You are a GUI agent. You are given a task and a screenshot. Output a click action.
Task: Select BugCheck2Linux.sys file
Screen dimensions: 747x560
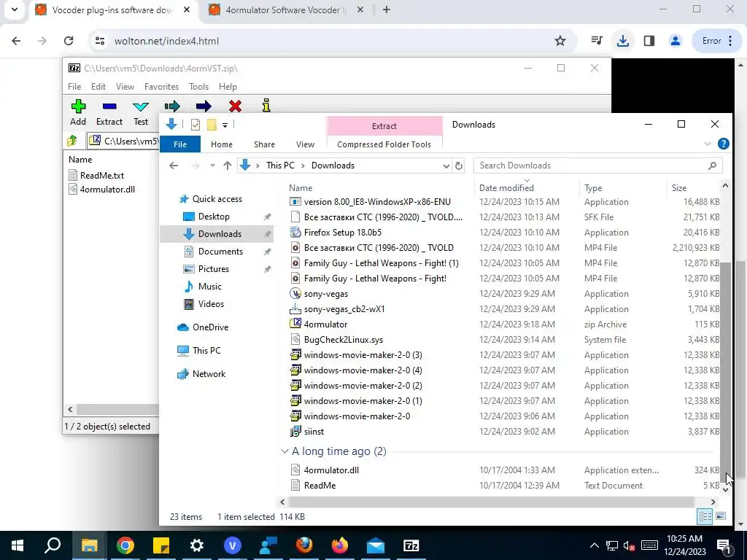coord(504,340)
